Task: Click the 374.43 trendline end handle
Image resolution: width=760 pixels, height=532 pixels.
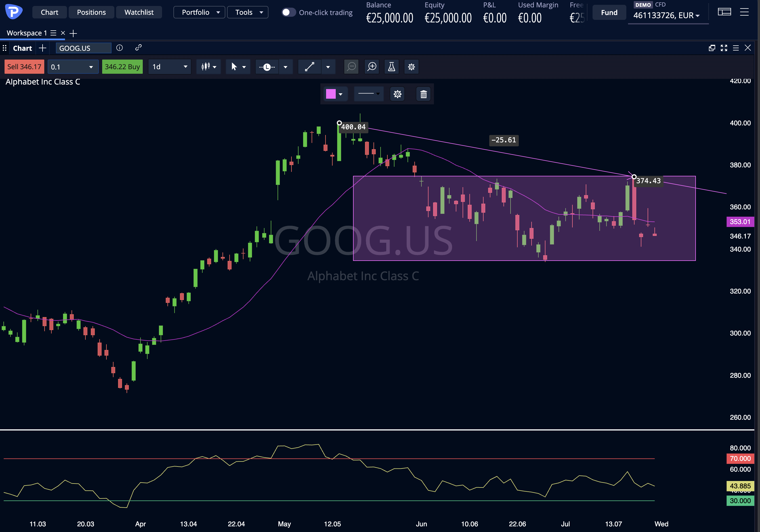Action: coord(634,177)
